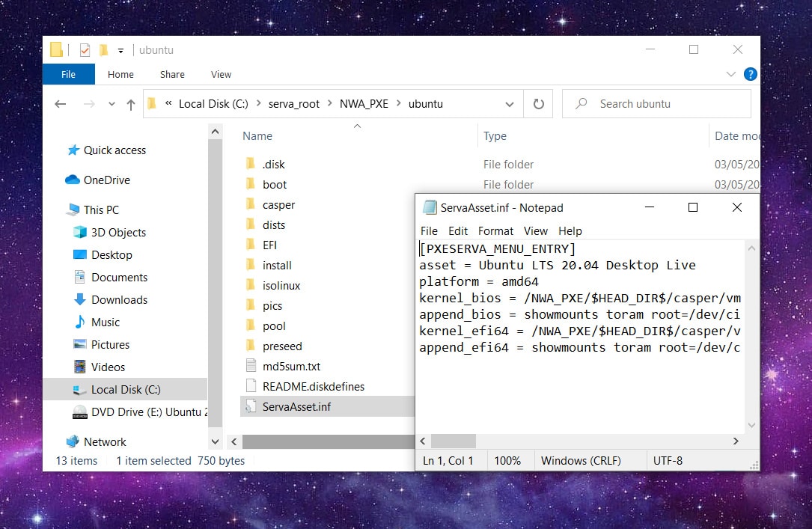Select the ServaAsset.inf file icon
This screenshot has height=529, width=812.
pyautogui.click(x=251, y=406)
